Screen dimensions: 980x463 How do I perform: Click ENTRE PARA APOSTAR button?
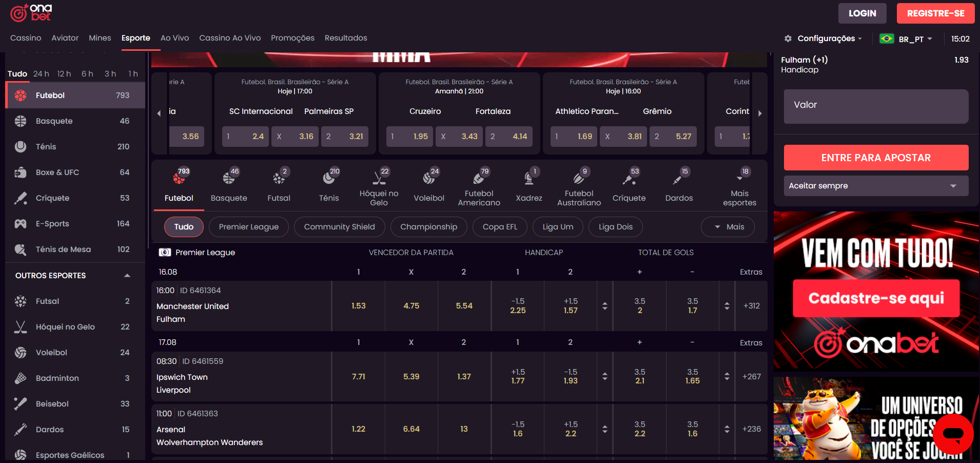876,158
